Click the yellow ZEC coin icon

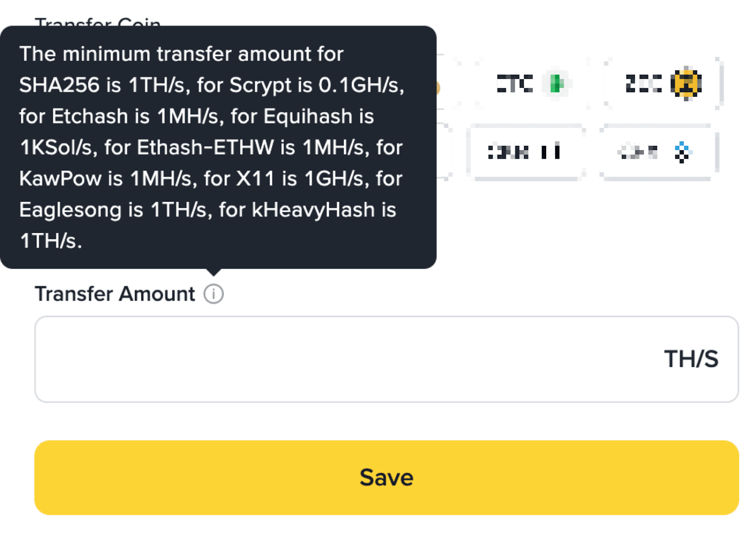point(686,84)
